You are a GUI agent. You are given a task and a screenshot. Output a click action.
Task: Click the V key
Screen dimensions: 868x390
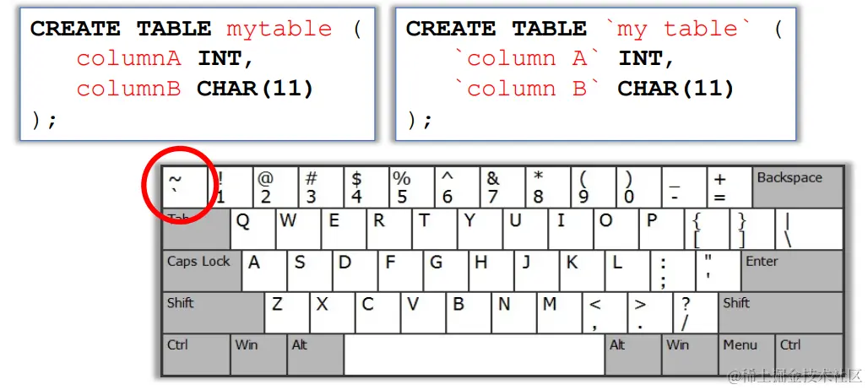tap(424, 312)
